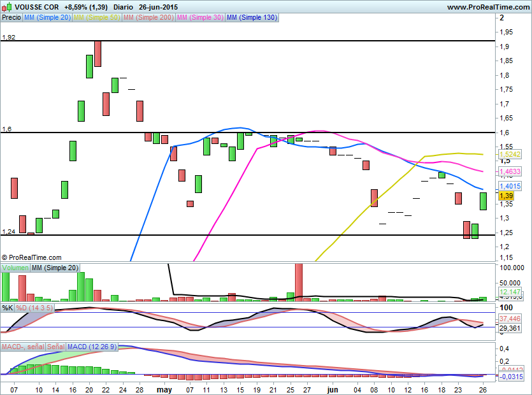
Task: Click the yellow 1,5242 moving average value tag
Action: [510, 154]
